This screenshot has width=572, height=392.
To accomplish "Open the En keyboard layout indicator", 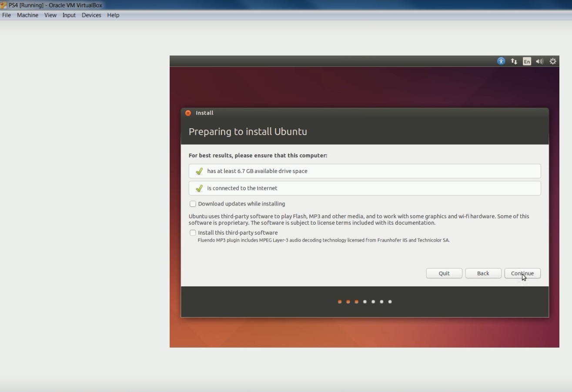I will [x=527, y=61].
